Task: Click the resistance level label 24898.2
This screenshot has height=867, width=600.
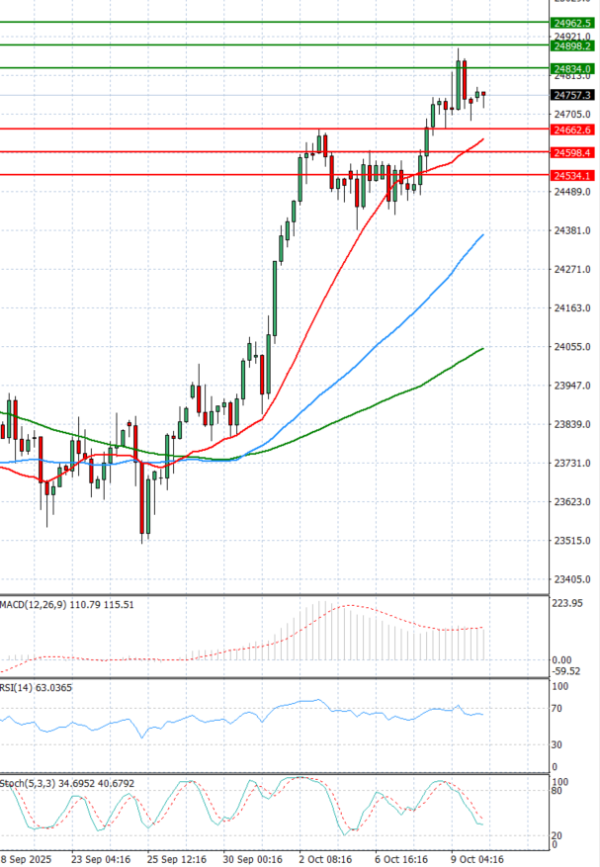Action: point(572,46)
